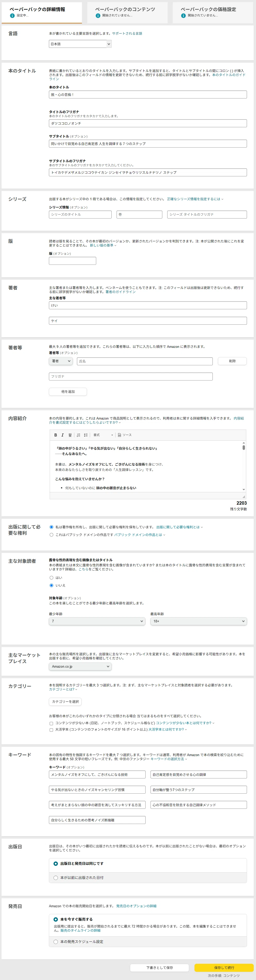Viewport: 256px width, 980px height.
Task: Open サポートされる言語 link
Action: 127,33
